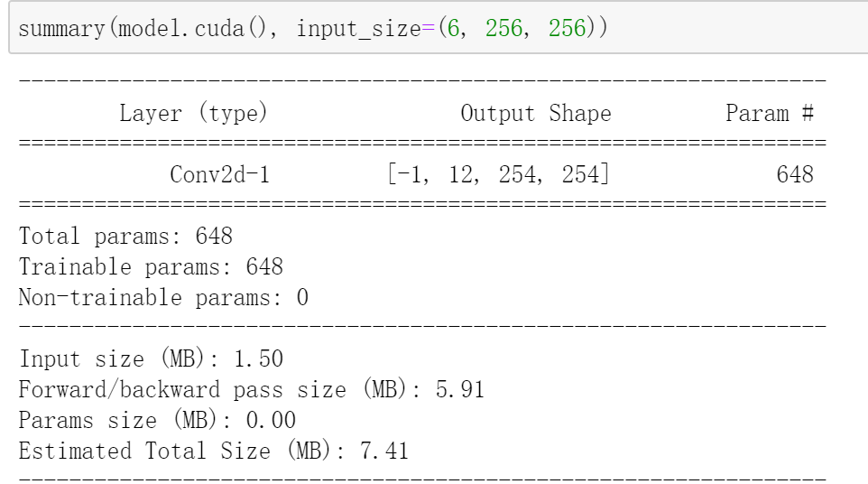Click the second 256 value in code
The image size is (868, 484).
coord(567,28)
